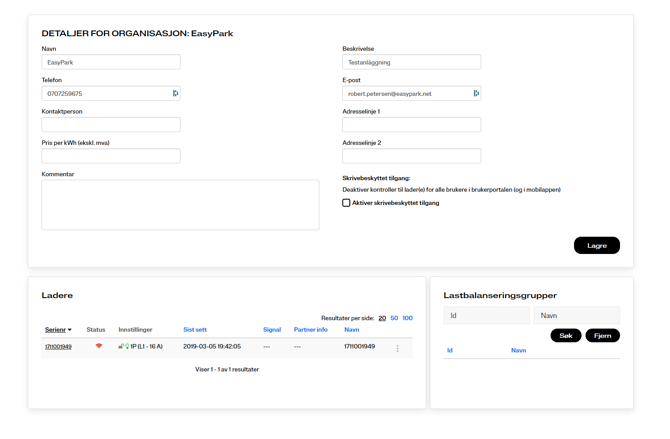This screenshot has width=670, height=439.
Task: Sort by Partner info column header
Action: 310,330
